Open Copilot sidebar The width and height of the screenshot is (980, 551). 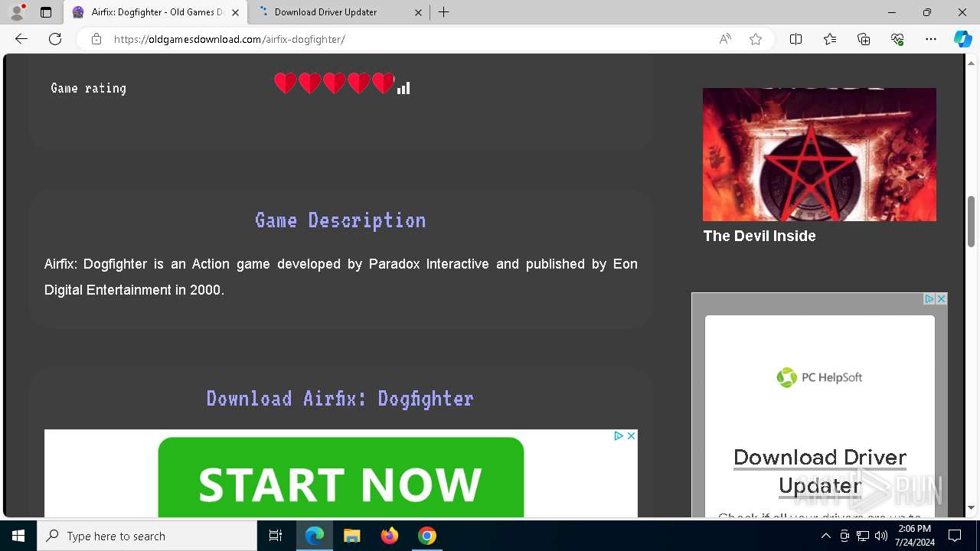(962, 39)
